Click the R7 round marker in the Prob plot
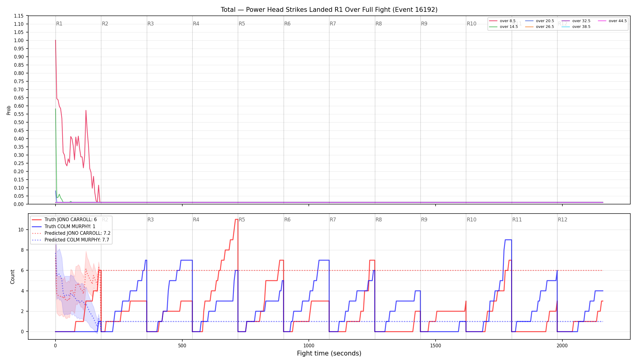Viewport: 637px width, 364px height. [333, 24]
